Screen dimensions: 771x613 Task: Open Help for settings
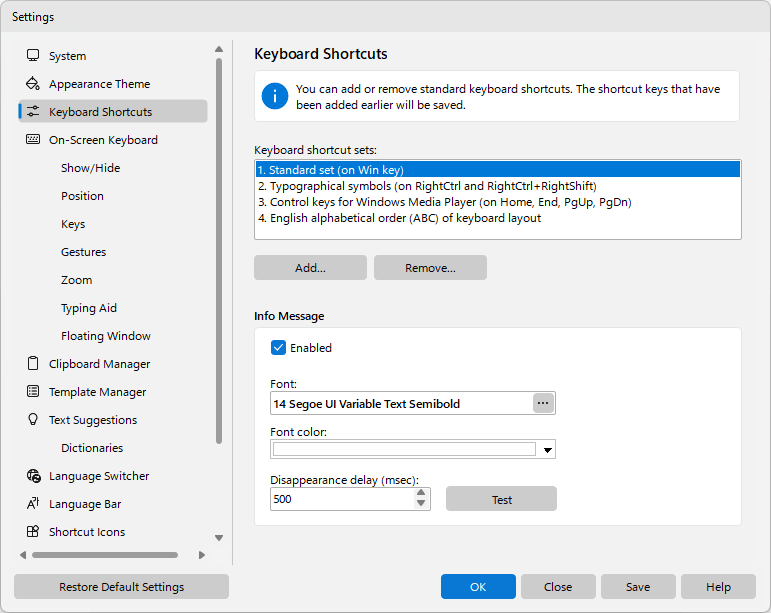pos(718,586)
